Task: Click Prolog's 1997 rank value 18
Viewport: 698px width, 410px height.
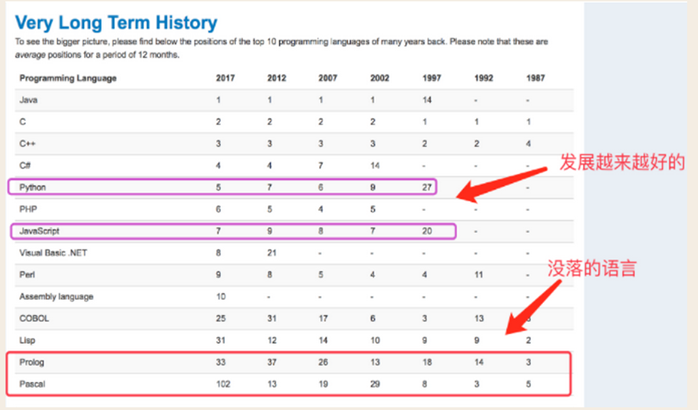Action: [427, 362]
